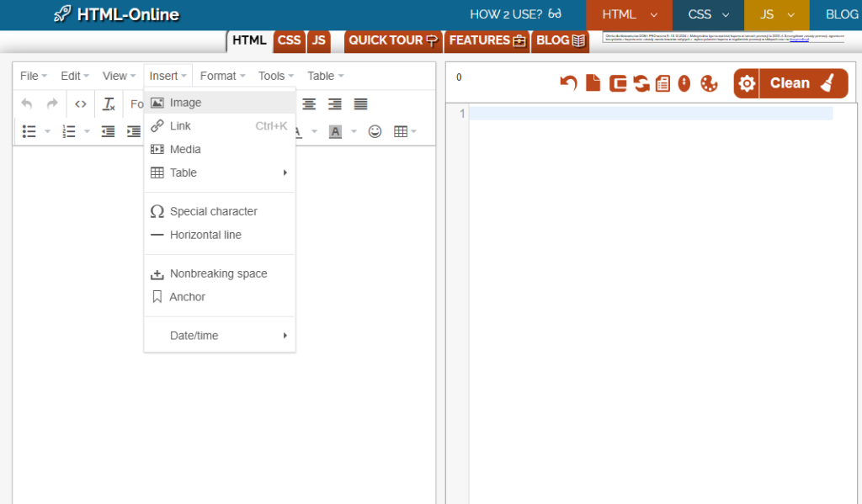Viewport: 862px width, 504px height.
Task: Open the background color dropdown arrow
Action: (x=354, y=131)
